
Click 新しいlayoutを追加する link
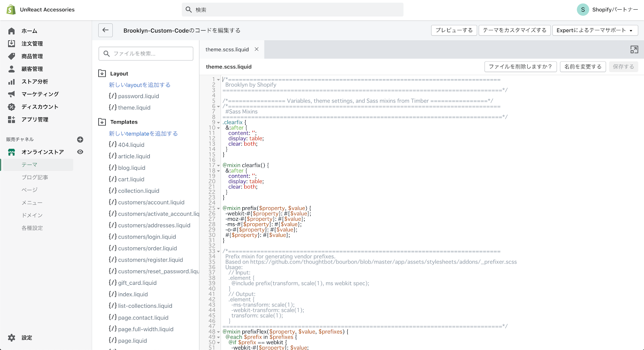pos(140,85)
